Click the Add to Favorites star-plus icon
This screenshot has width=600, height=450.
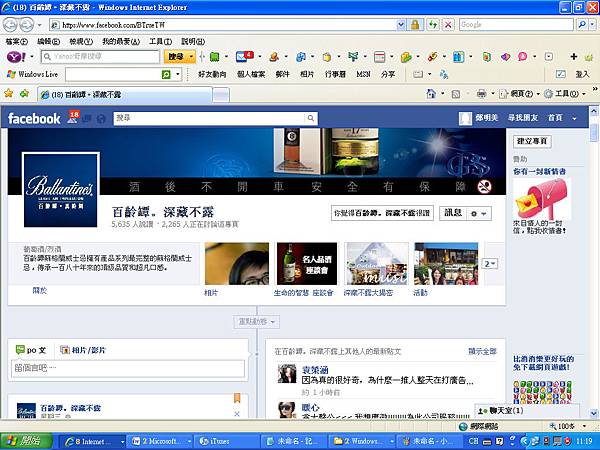[x=24, y=93]
